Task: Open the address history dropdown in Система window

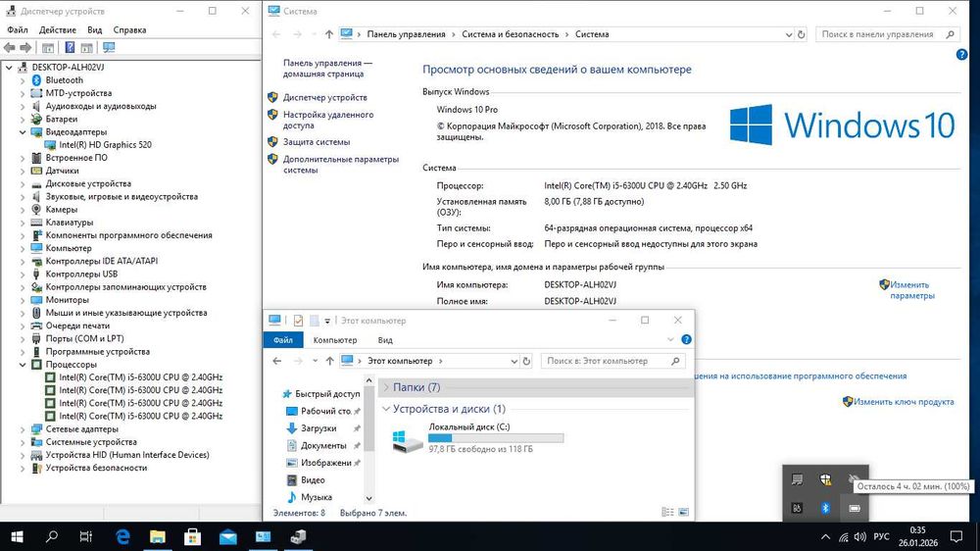Action: pos(789,34)
